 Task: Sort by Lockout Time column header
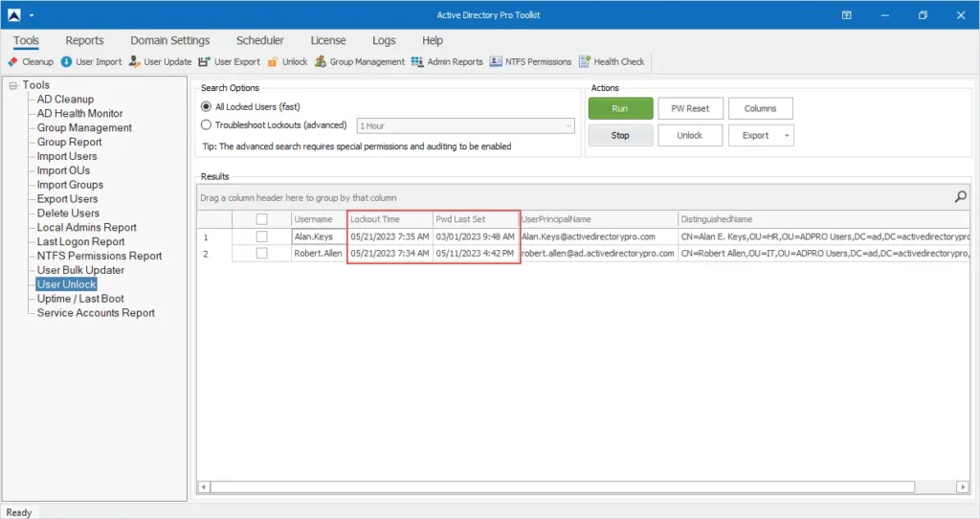390,219
